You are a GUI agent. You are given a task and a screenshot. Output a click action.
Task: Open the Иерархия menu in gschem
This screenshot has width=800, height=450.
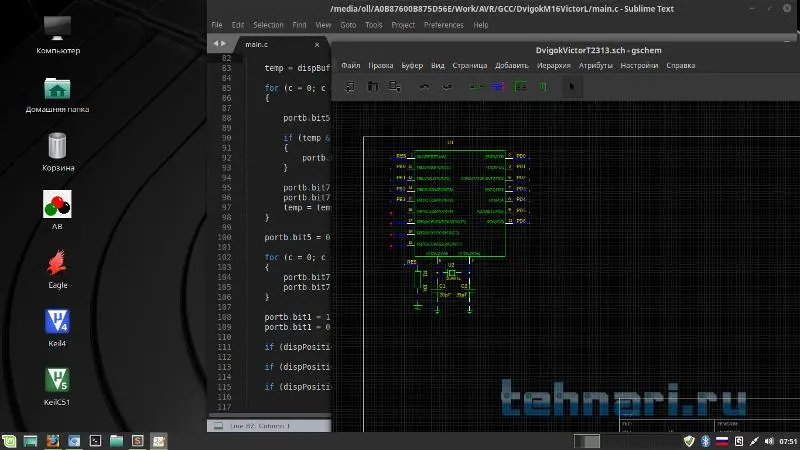(x=554, y=65)
